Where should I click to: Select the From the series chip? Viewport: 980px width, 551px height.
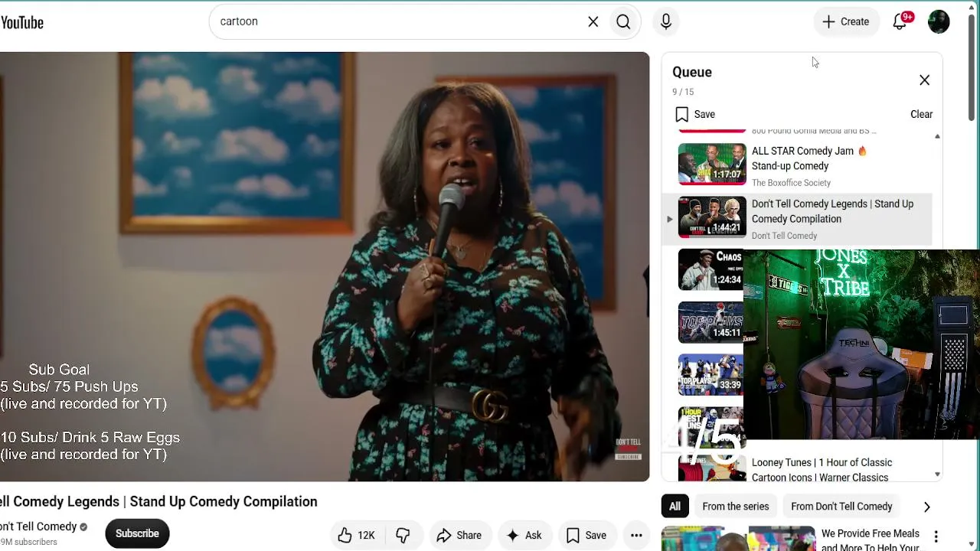pyautogui.click(x=735, y=506)
